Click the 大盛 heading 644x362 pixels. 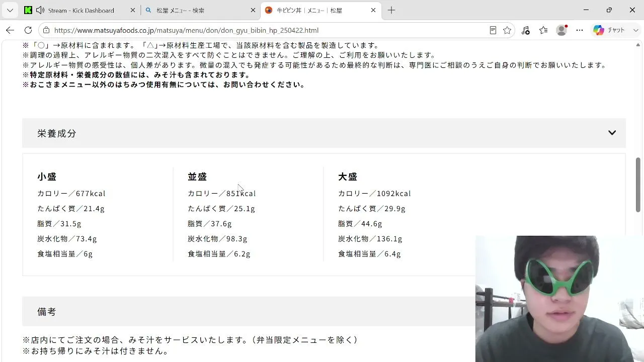click(x=348, y=176)
